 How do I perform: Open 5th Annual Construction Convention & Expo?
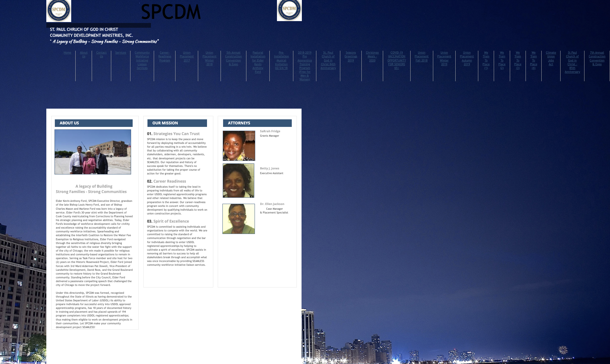[x=233, y=58]
